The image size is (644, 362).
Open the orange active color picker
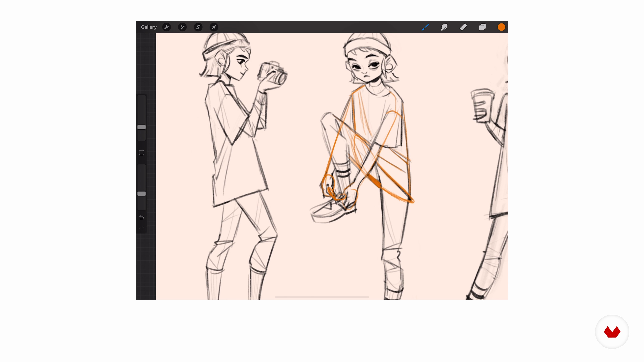pyautogui.click(x=501, y=27)
